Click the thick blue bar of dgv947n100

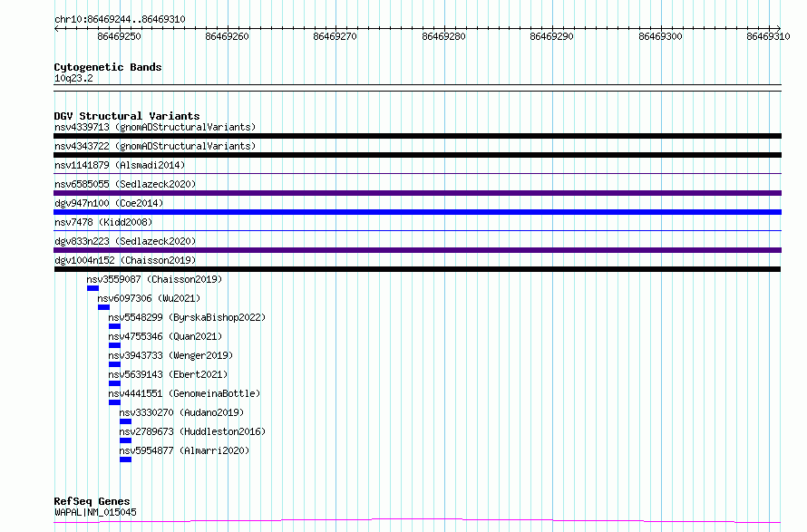[417, 212]
